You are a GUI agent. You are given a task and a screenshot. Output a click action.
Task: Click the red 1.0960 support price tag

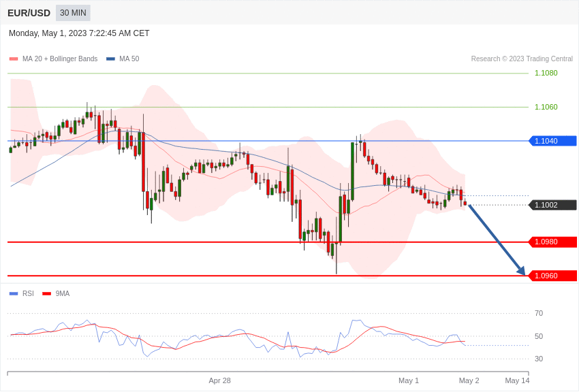(553, 276)
